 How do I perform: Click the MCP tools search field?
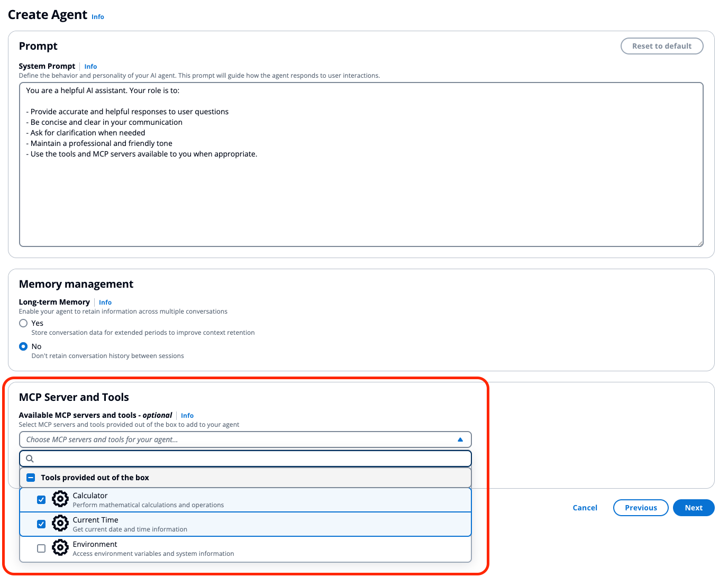[x=245, y=459]
